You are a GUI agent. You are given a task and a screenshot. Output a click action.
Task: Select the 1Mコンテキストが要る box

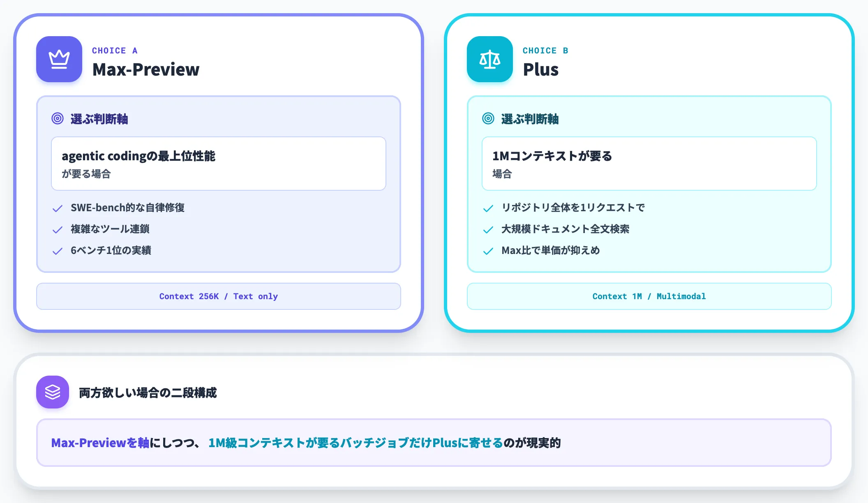649,164
